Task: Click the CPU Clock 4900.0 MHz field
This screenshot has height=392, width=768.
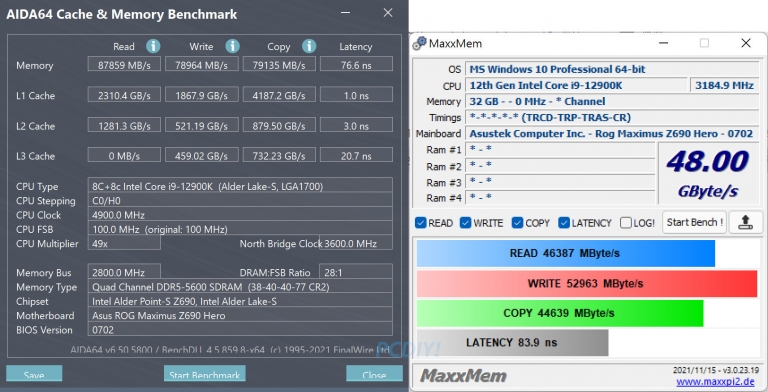Action: 240,214
